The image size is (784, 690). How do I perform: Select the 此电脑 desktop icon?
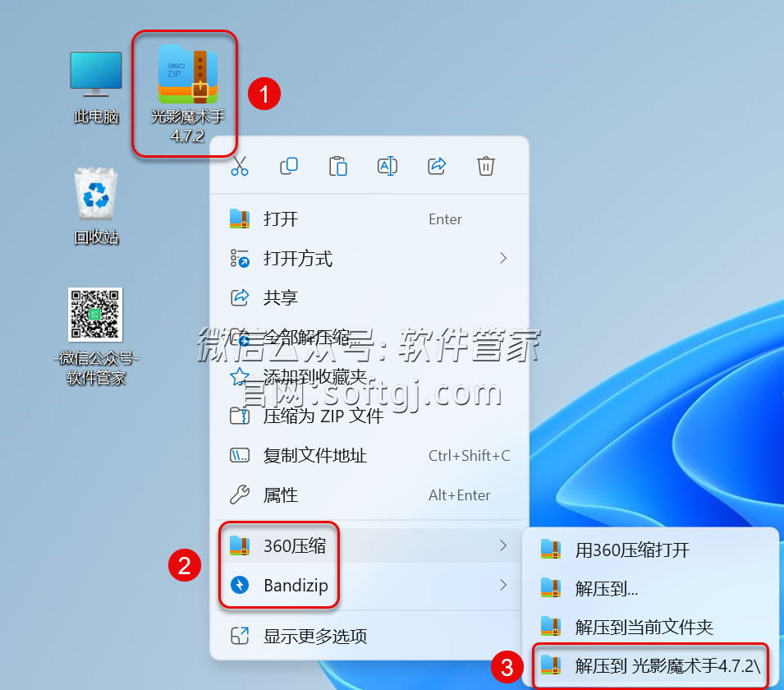pyautogui.click(x=96, y=88)
